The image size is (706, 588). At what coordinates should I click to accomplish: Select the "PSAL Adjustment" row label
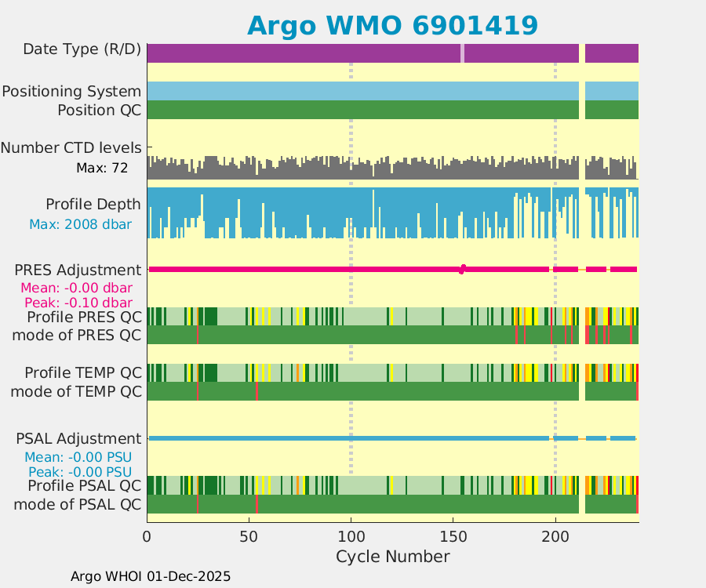click(x=78, y=438)
